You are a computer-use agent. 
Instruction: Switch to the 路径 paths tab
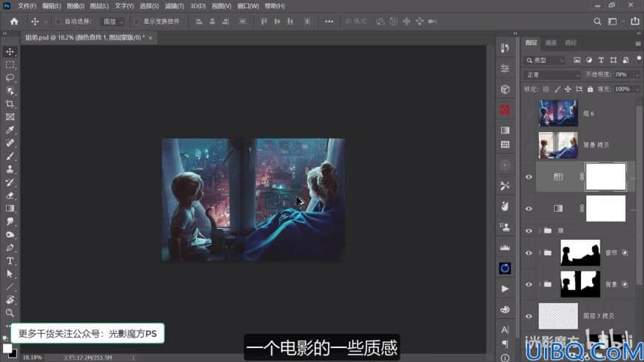(x=571, y=43)
